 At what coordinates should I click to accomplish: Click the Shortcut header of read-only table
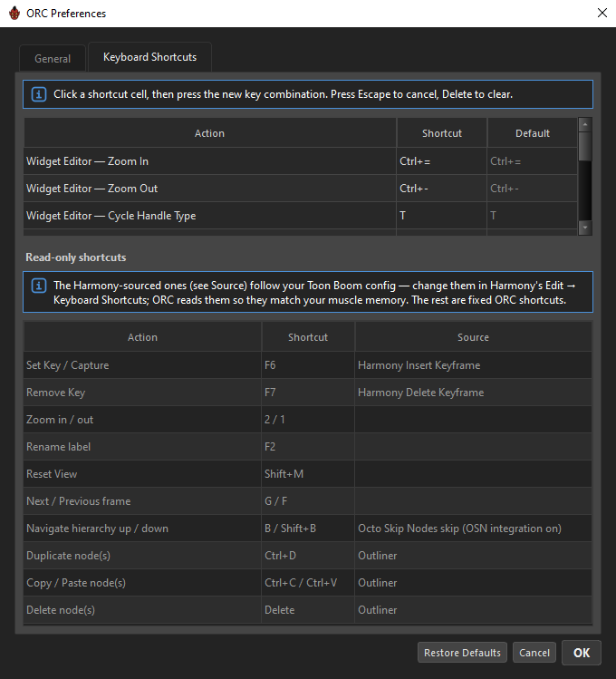point(308,337)
